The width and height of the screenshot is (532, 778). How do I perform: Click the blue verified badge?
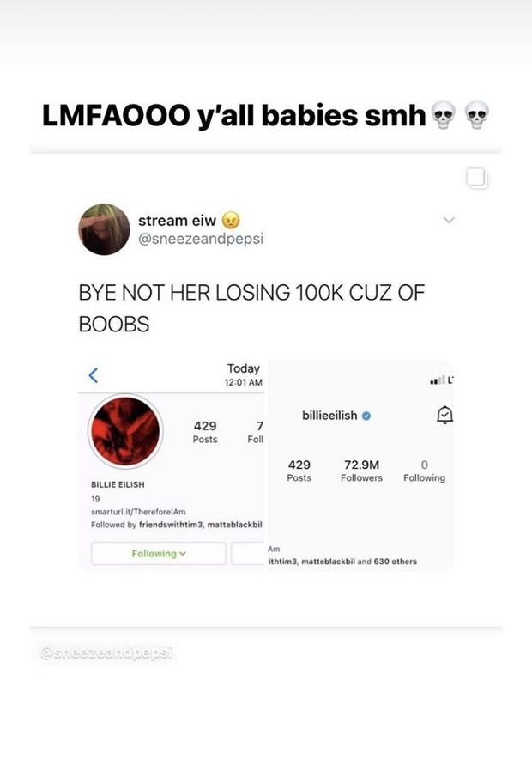tap(366, 416)
